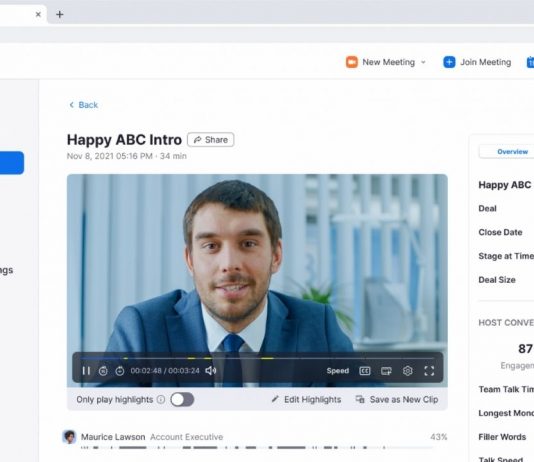This screenshot has height=462, width=534.
Task: Click the skip forward seconds icon
Action: tap(120, 371)
